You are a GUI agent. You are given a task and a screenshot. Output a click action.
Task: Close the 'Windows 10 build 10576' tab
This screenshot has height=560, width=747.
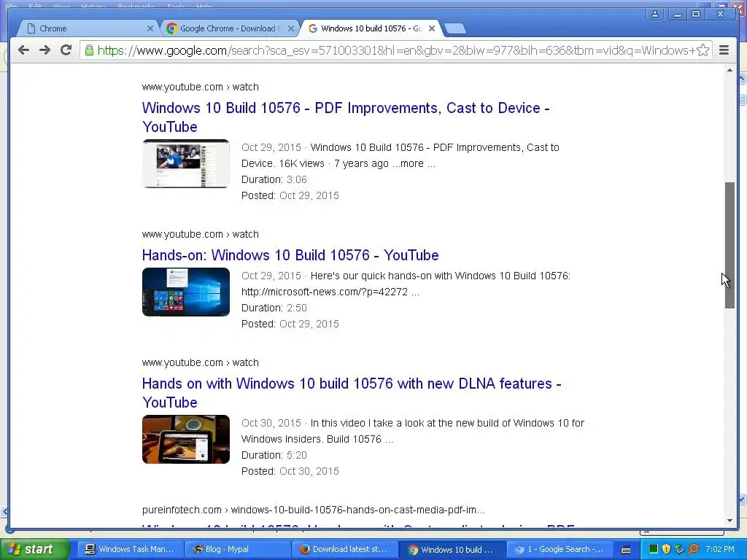point(432,28)
